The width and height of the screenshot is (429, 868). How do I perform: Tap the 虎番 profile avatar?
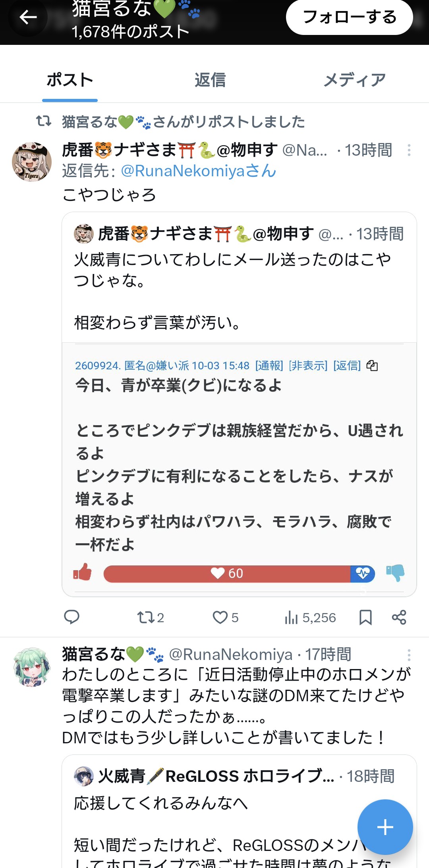(x=32, y=162)
